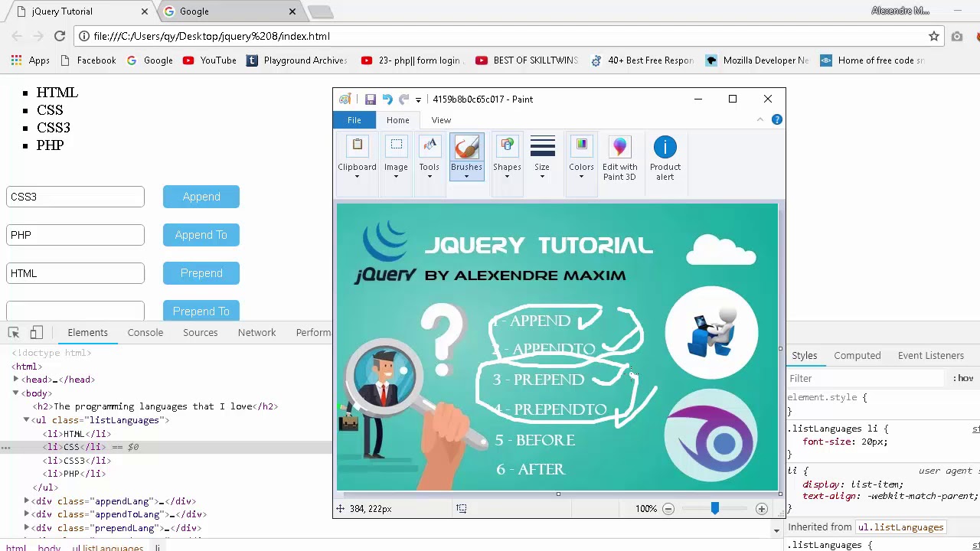This screenshot has height=551, width=980.
Task: Expand the head element node
Action: coord(16,380)
